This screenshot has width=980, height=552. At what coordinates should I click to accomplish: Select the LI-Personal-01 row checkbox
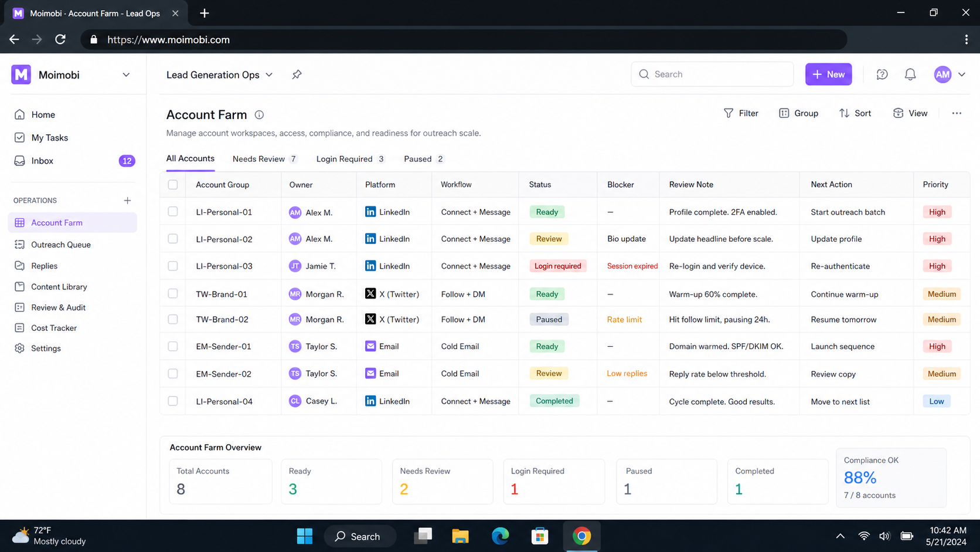pos(173,212)
